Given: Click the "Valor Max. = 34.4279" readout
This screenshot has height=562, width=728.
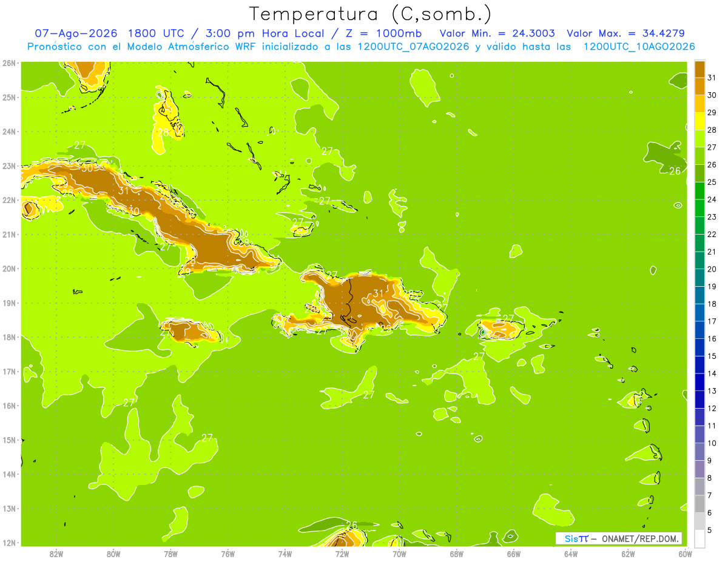Looking at the screenshot, I should pyautogui.click(x=625, y=33).
